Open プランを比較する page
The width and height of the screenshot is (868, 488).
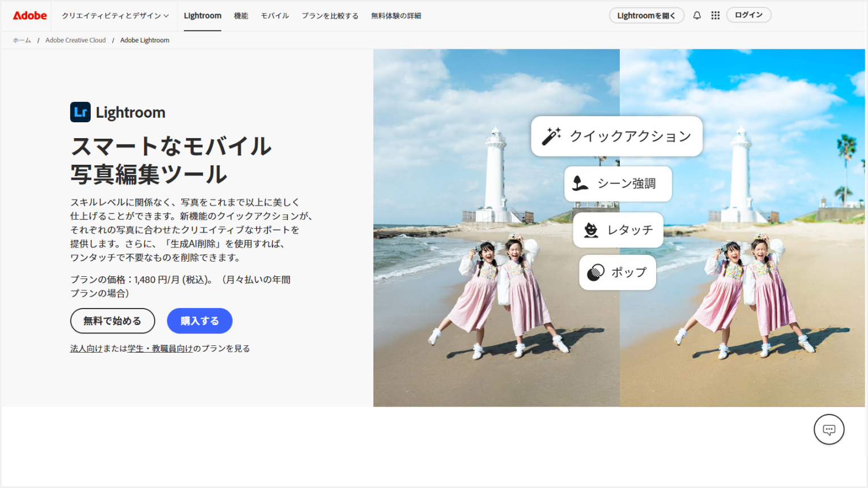click(x=330, y=15)
